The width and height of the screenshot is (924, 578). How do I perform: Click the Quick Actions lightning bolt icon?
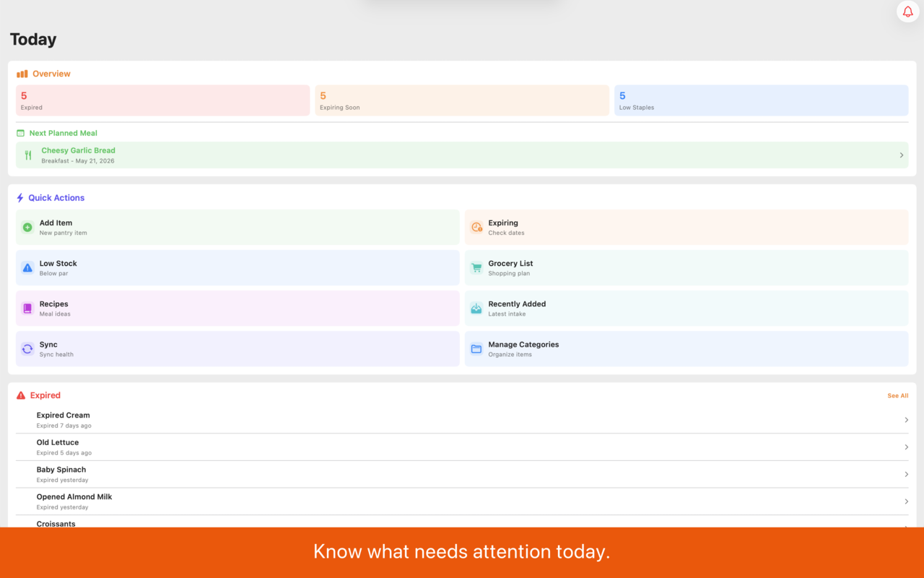(20, 198)
